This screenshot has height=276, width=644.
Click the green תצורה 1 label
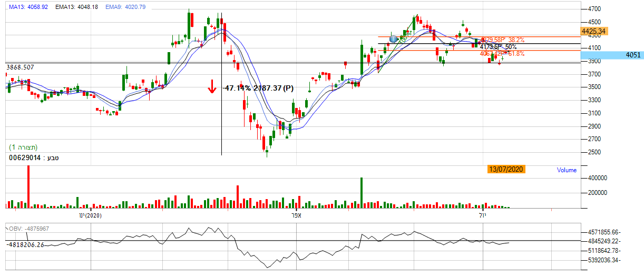[23, 147]
